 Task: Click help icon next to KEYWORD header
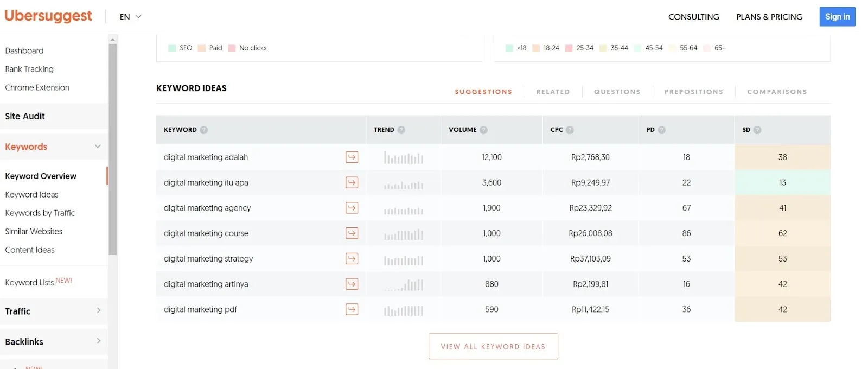point(203,130)
